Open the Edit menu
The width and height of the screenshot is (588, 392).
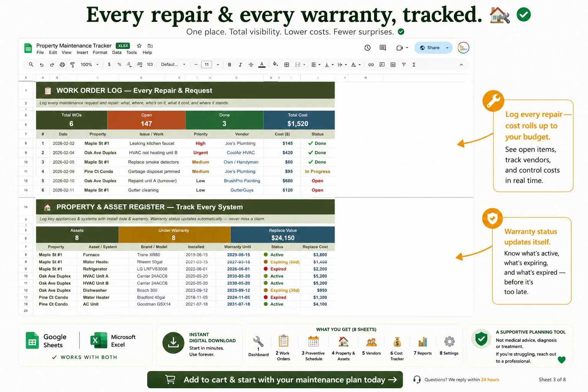53,52
